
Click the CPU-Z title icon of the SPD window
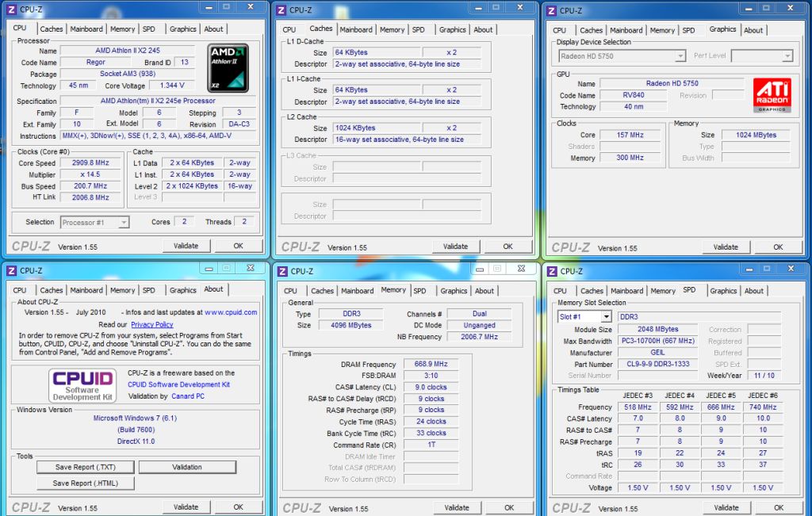pos(552,271)
